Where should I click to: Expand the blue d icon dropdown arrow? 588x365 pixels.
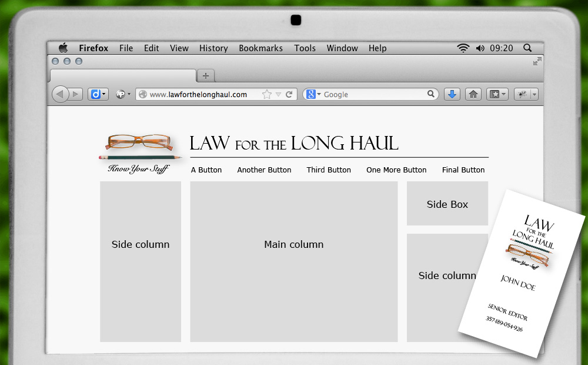(x=104, y=94)
